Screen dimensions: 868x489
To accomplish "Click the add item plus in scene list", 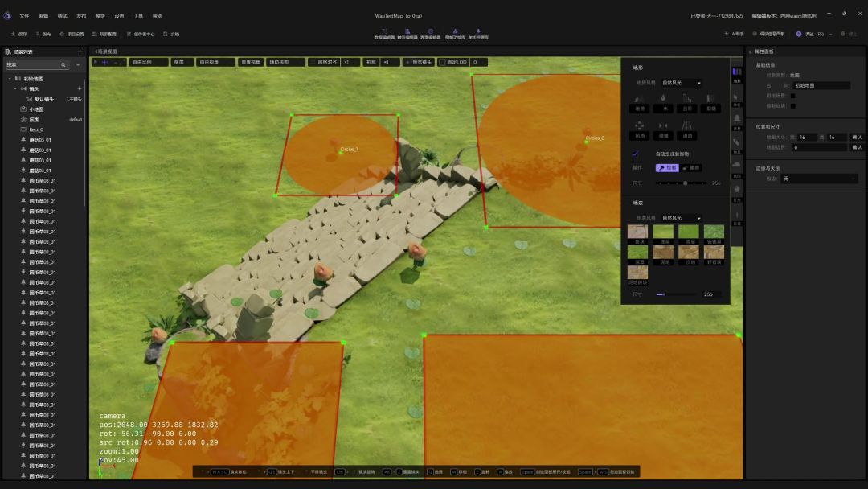I will point(79,51).
